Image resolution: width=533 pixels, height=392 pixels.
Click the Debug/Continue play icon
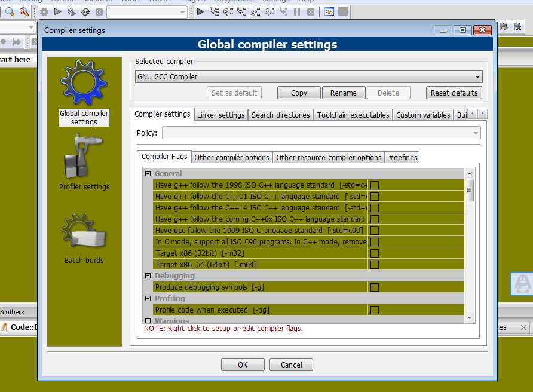click(x=201, y=12)
